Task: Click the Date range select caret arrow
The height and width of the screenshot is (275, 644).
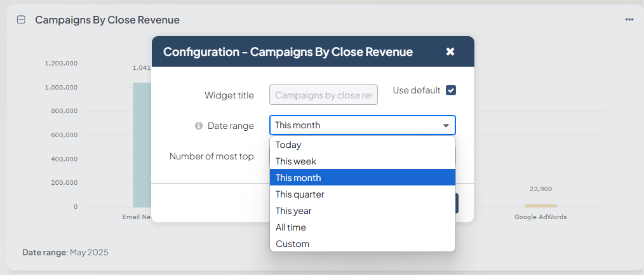Action: pyautogui.click(x=446, y=126)
